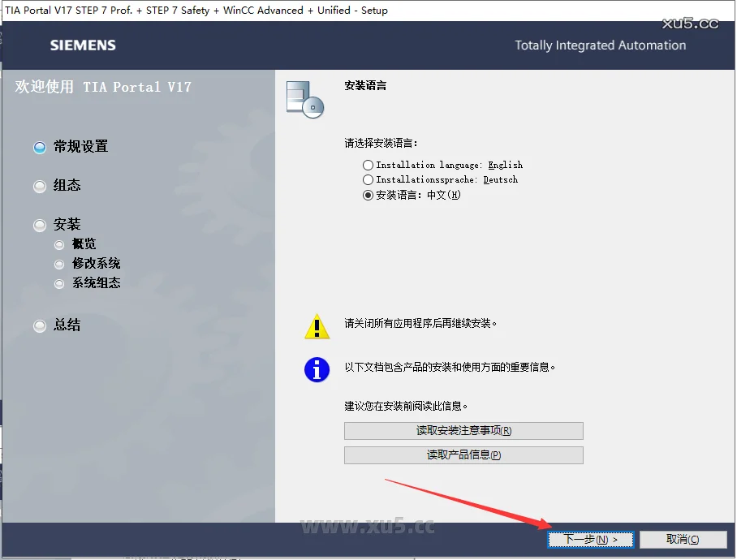Click 读取安装注意事项(R) button
This screenshot has height=560, width=737.
coord(463,430)
